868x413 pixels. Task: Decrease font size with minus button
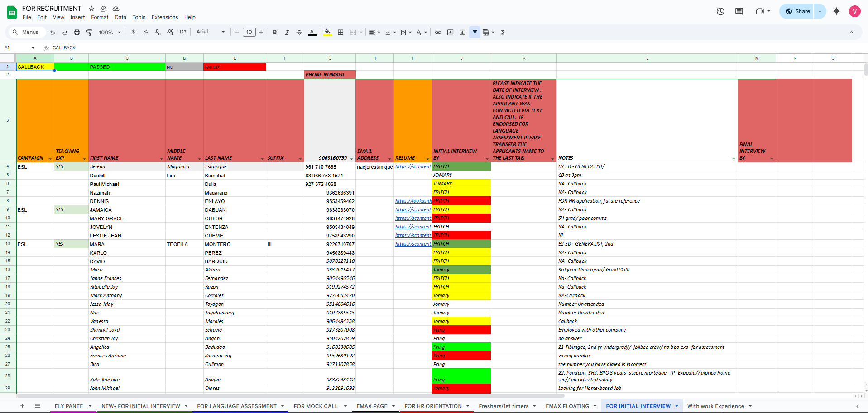coord(237,32)
